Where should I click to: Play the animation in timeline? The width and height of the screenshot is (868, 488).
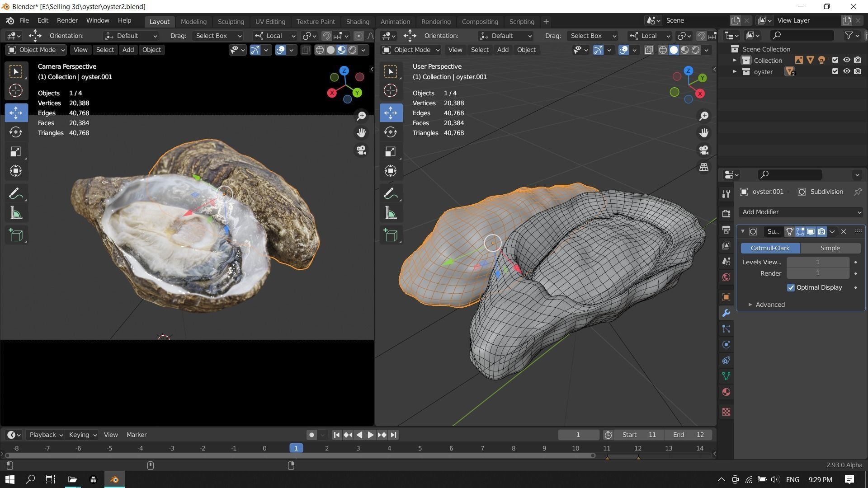click(370, 435)
